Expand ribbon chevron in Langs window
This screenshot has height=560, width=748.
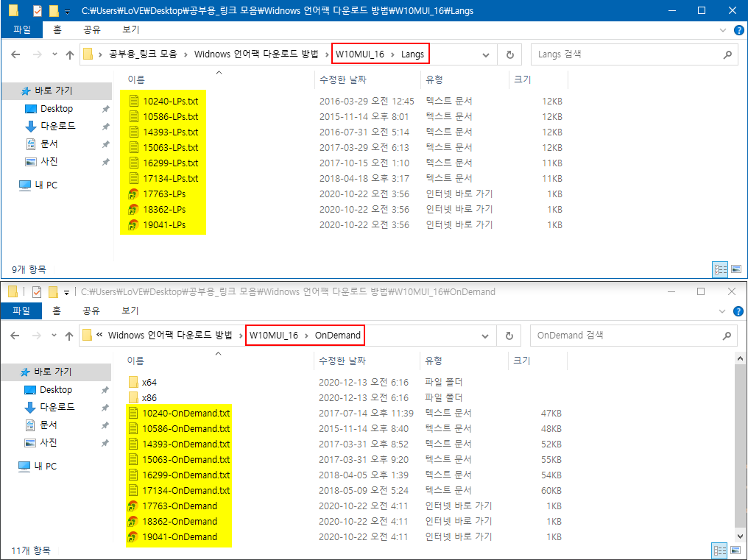tap(723, 30)
